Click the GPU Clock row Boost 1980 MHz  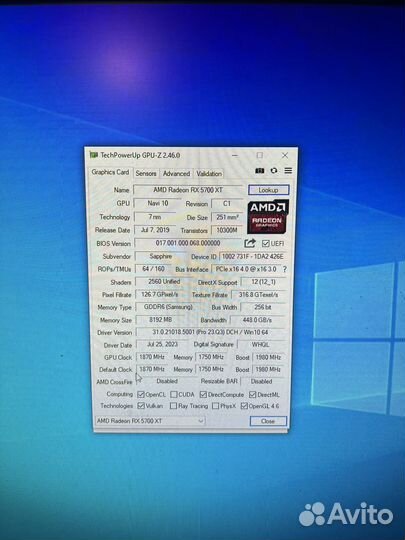pos(268,357)
